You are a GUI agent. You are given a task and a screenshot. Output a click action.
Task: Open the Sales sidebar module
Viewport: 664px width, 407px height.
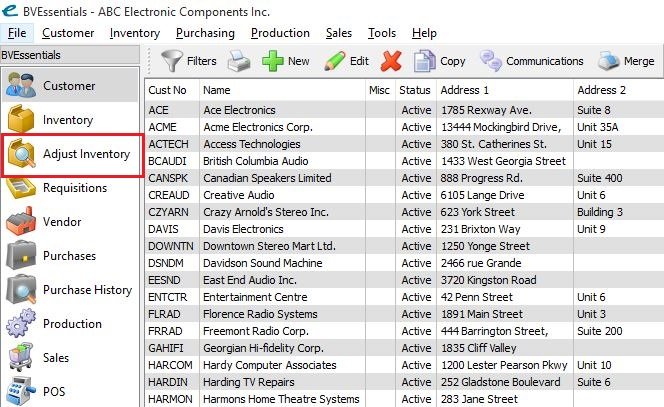coord(70,357)
